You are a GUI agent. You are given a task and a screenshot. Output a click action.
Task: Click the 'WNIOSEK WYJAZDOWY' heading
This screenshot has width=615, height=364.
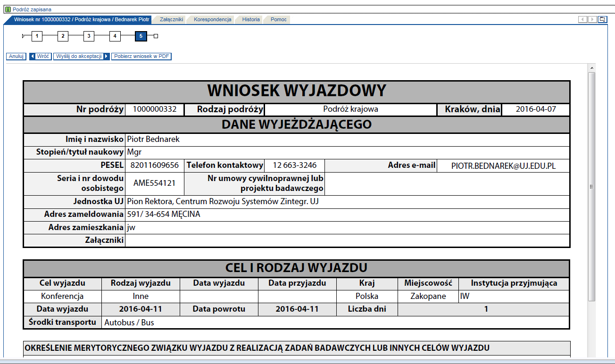pyautogui.click(x=297, y=91)
